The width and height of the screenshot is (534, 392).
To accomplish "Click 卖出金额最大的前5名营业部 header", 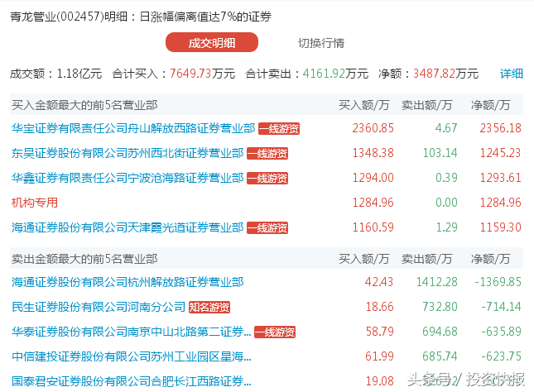I will coord(84,260).
